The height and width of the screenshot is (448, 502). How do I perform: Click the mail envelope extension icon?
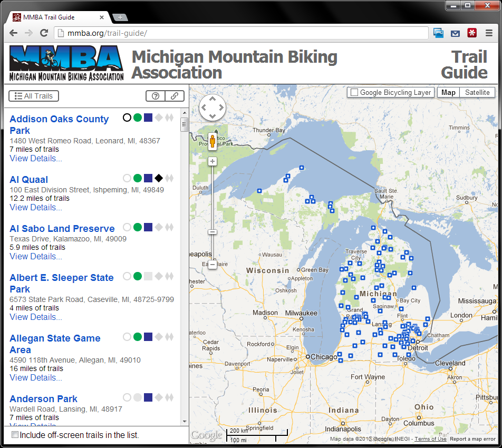click(455, 33)
